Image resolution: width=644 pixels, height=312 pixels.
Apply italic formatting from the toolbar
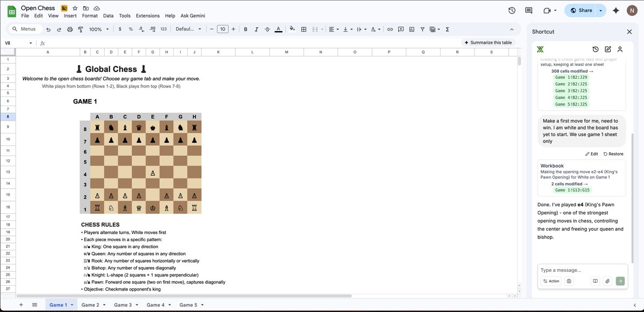255,29
